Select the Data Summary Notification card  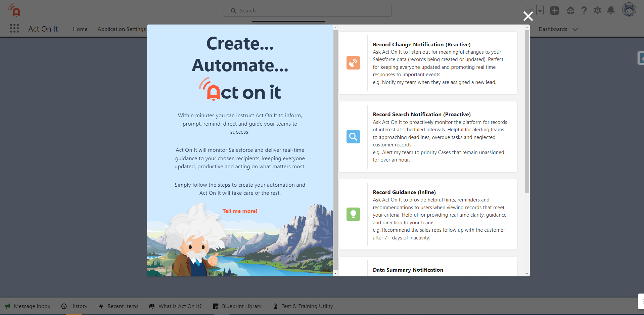coord(428,267)
